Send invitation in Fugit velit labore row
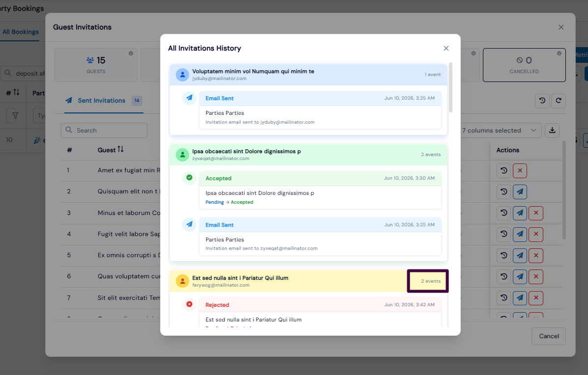Viewport: 588px width, 375px height. (x=520, y=234)
